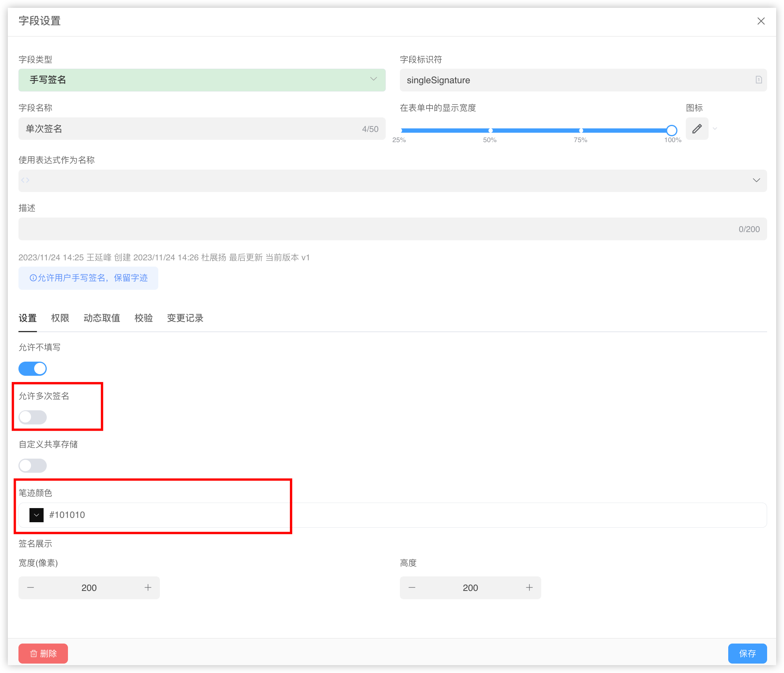Switch to the 权限 tab
Image resolution: width=784 pixels, height=673 pixels.
(x=60, y=318)
